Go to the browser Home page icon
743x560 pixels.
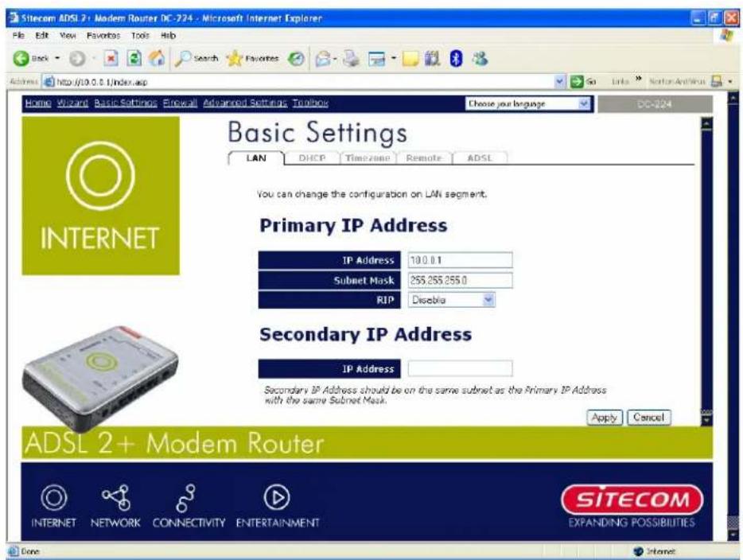157,59
